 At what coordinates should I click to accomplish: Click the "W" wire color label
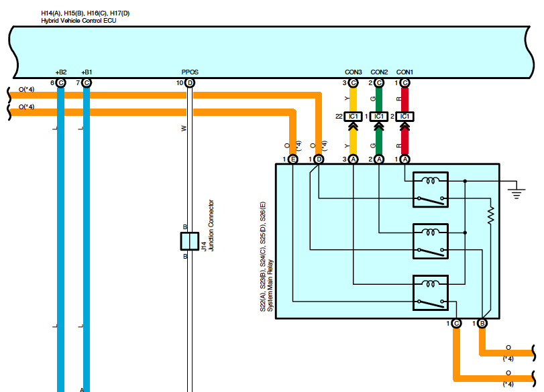pos(184,128)
